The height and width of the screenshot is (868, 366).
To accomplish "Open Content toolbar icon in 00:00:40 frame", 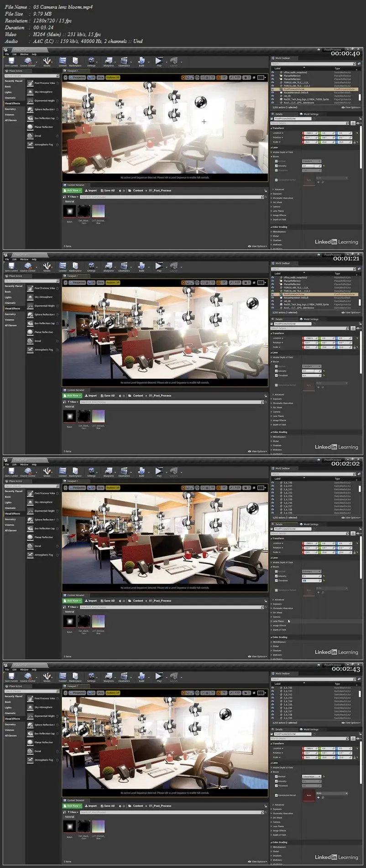I will click(x=63, y=61).
